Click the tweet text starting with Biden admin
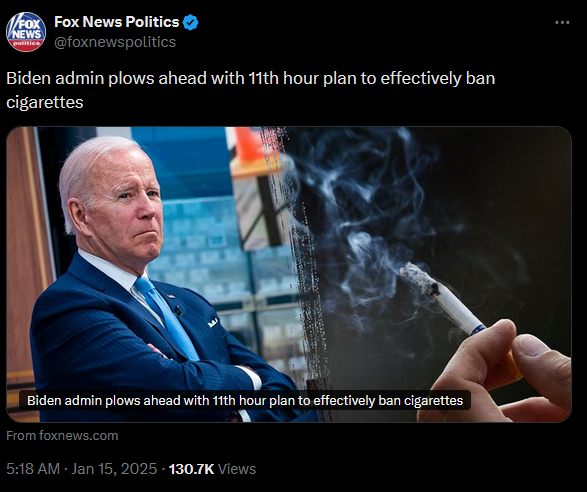Viewport: 587px width, 492px height. point(250,90)
